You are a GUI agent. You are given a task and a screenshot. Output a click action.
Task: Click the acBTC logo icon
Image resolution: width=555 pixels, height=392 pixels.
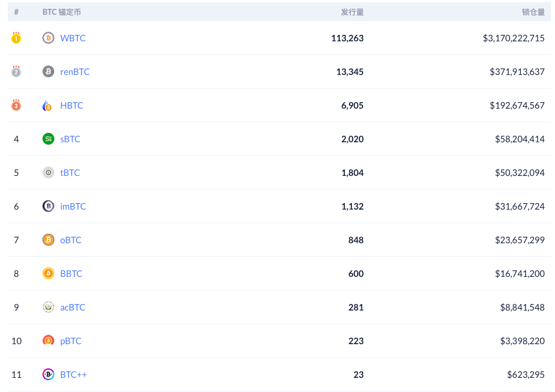tap(48, 307)
